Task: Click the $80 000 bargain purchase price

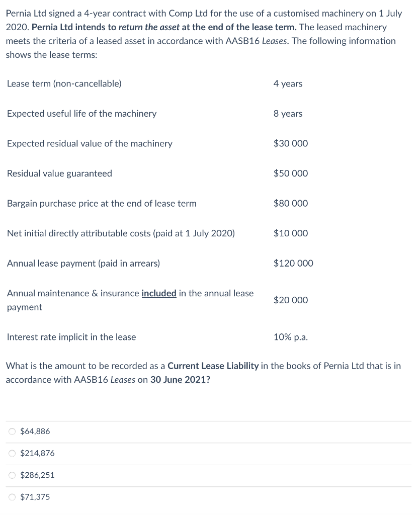Action: click(290, 203)
